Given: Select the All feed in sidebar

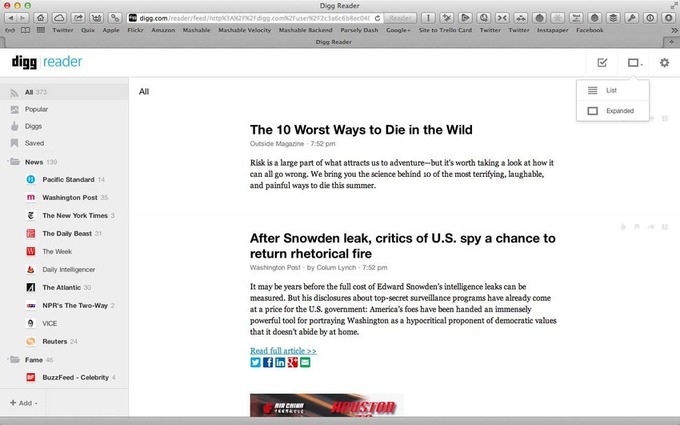Looking at the screenshot, I should tap(64, 92).
